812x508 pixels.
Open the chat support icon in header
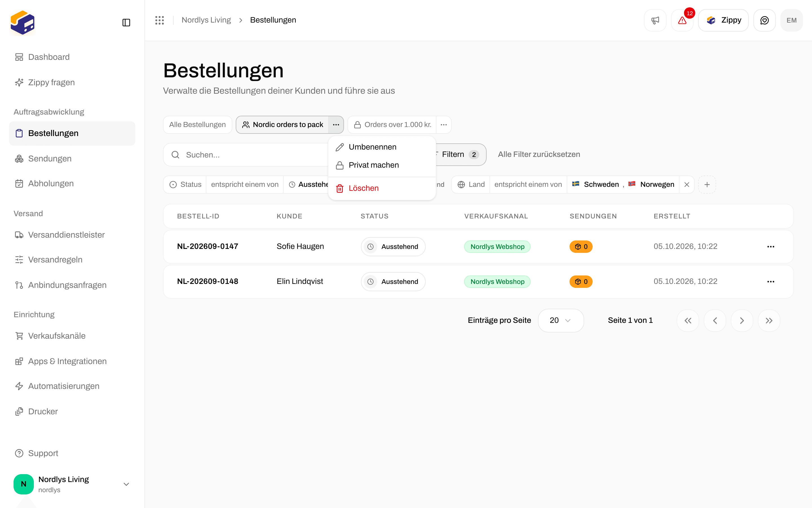click(x=764, y=20)
